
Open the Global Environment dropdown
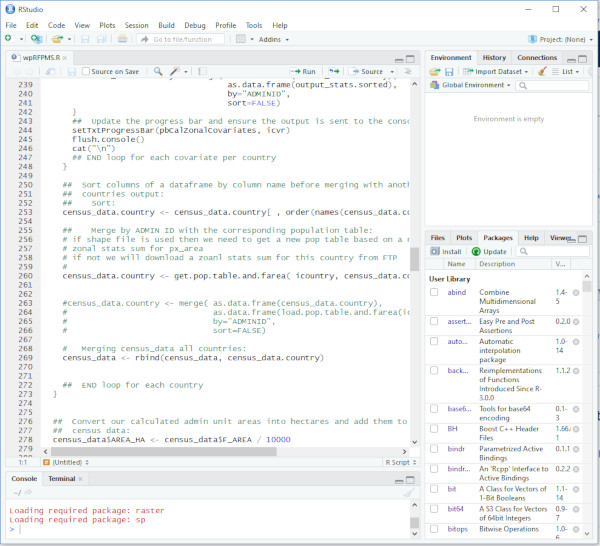(x=470, y=85)
